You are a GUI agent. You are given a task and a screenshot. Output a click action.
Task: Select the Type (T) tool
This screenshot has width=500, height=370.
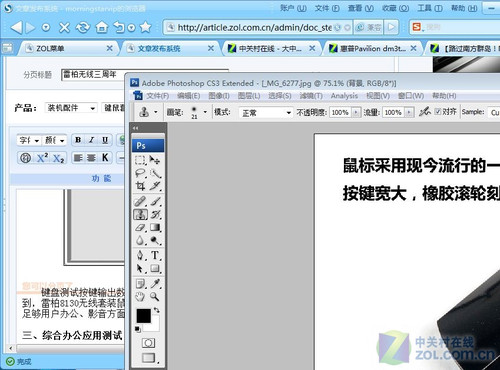(155, 255)
